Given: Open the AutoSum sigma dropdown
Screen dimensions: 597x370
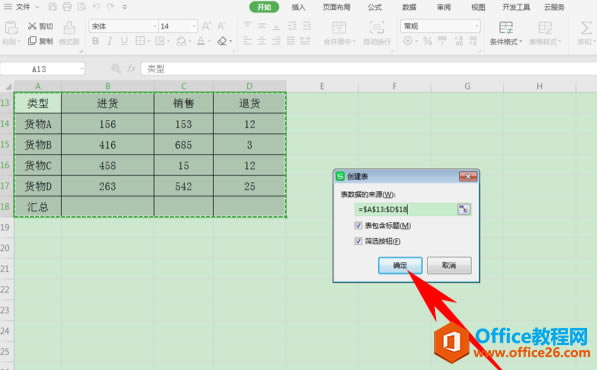Looking at the screenshot, I should (x=586, y=33).
